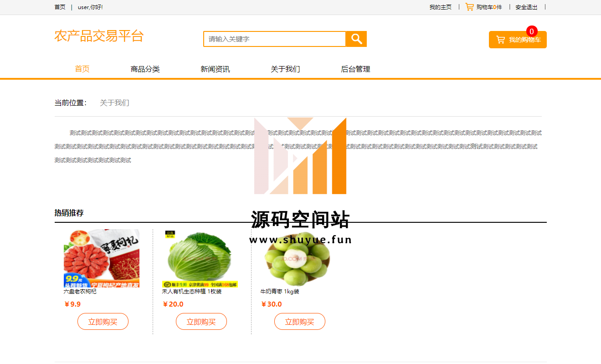Click the 热销推荐 section heading
The image size is (601, 364).
[69, 213]
